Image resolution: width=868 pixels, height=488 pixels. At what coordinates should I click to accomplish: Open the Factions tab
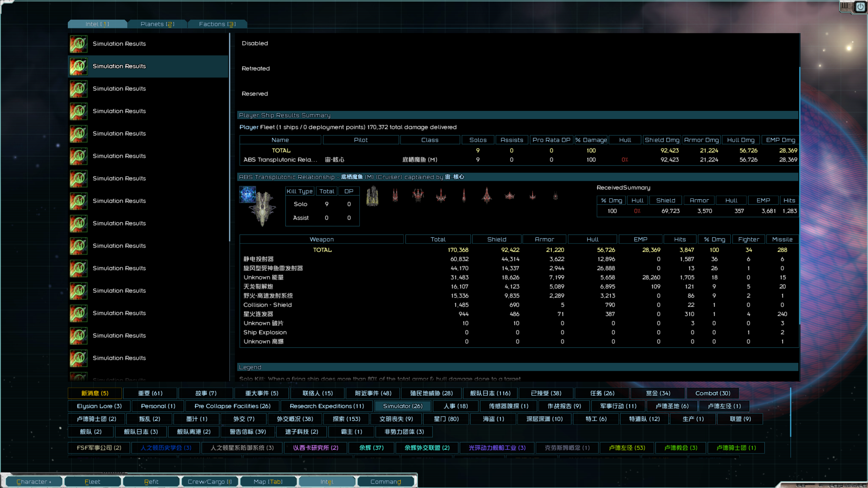[x=217, y=24]
